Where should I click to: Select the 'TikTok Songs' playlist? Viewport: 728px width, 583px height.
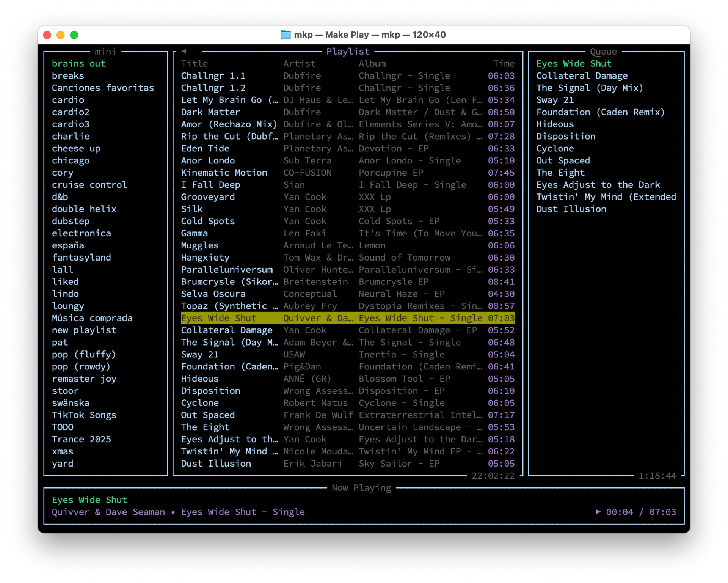click(84, 415)
